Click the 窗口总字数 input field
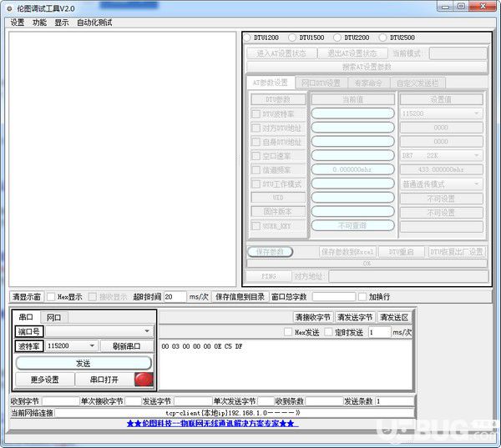The image size is (501, 448). (334, 297)
